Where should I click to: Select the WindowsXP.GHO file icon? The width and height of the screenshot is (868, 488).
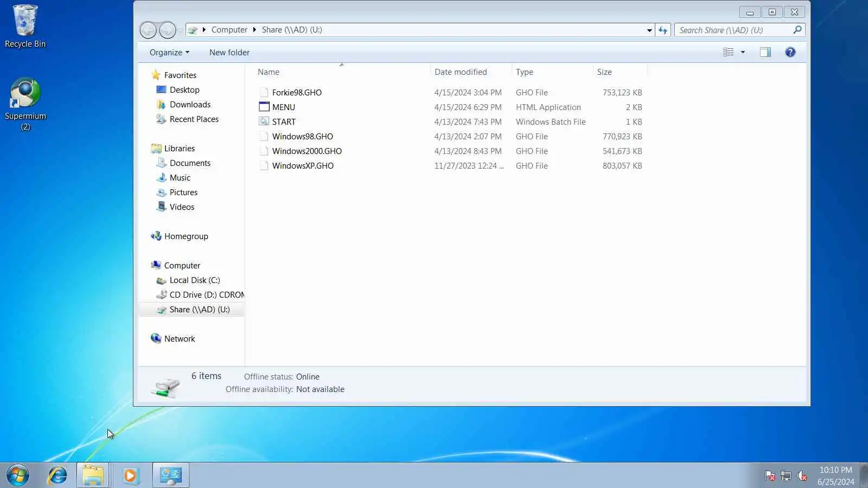(x=264, y=165)
